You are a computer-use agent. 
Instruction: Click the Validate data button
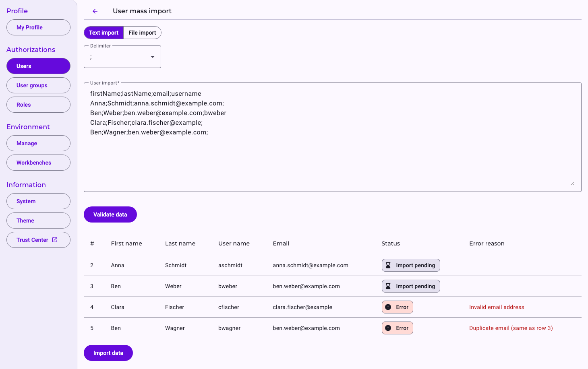[x=110, y=214]
